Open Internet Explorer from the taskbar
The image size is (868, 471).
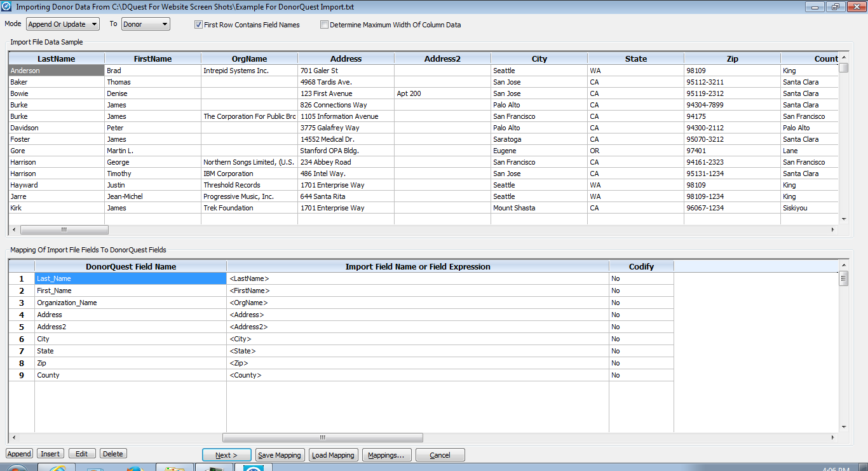click(57, 468)
